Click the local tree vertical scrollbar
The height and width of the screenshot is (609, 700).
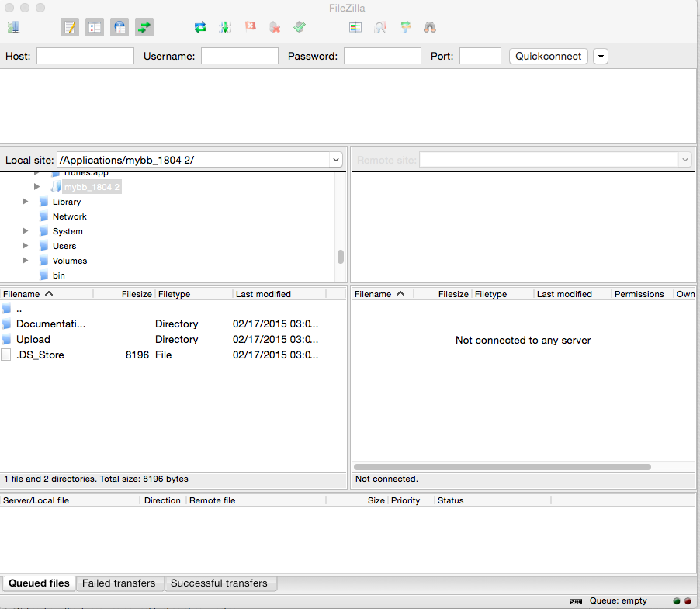click(x=341, y=257)
